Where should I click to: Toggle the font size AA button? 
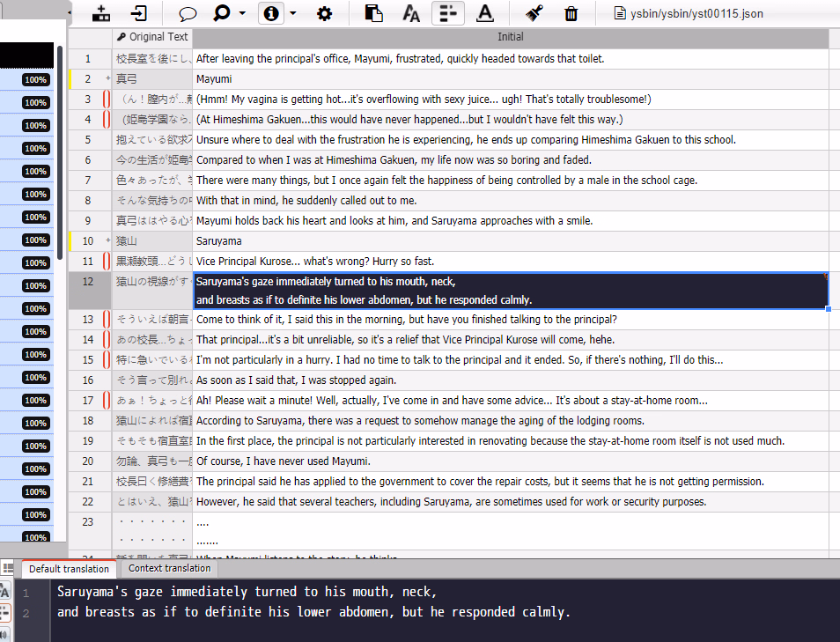click(411, 13)
